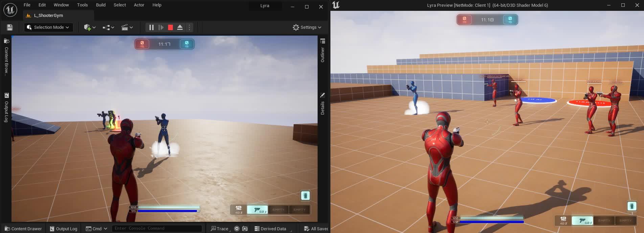Open the Select menu

[120, 5]
